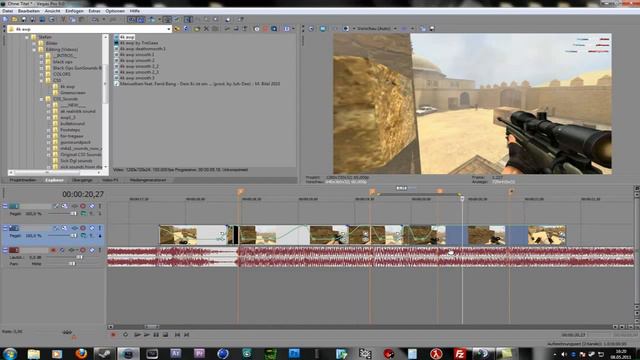This screenshot has height=360, width=640.
Task: Select file 4k awp smooth 3
Action: 137,78
